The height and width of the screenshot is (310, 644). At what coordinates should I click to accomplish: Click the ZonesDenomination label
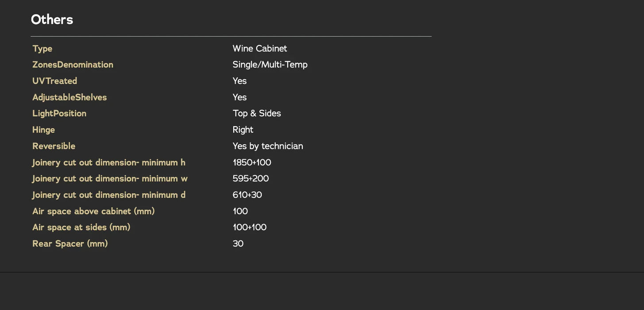click(73, 65)
